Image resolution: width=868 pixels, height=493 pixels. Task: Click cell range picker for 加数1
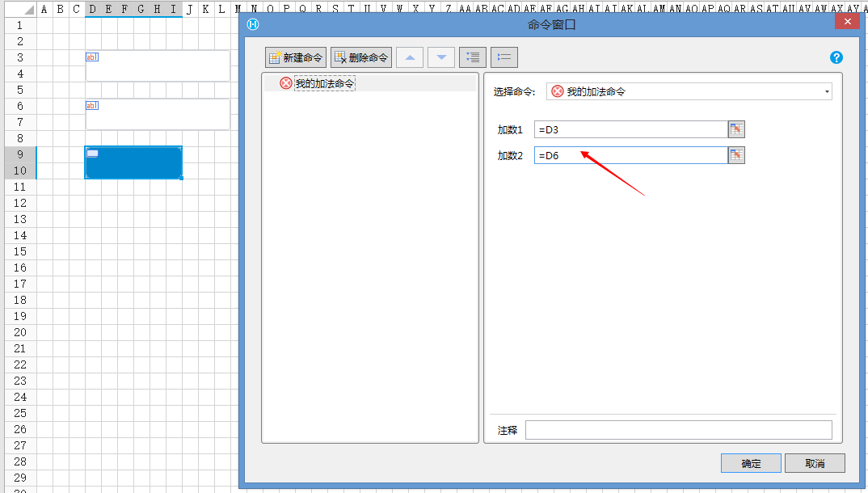tap(736, 129)
